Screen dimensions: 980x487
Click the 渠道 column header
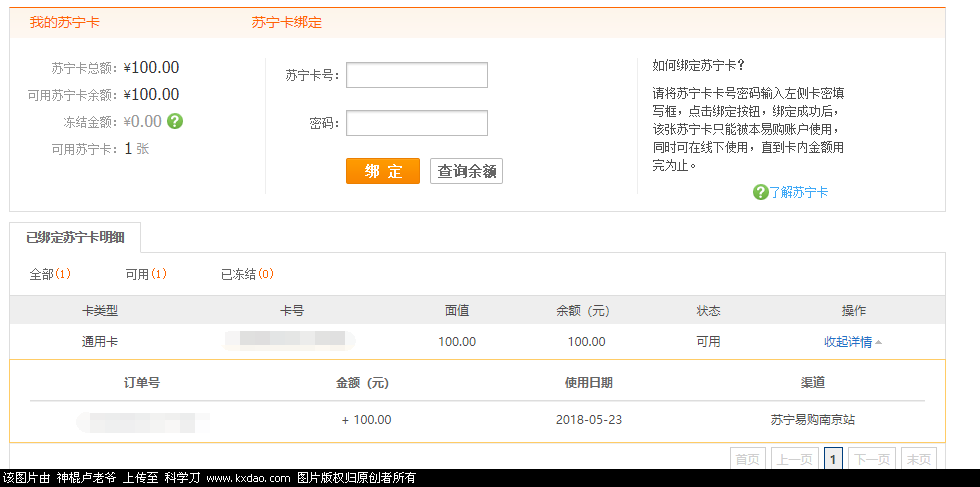(813, 382)
